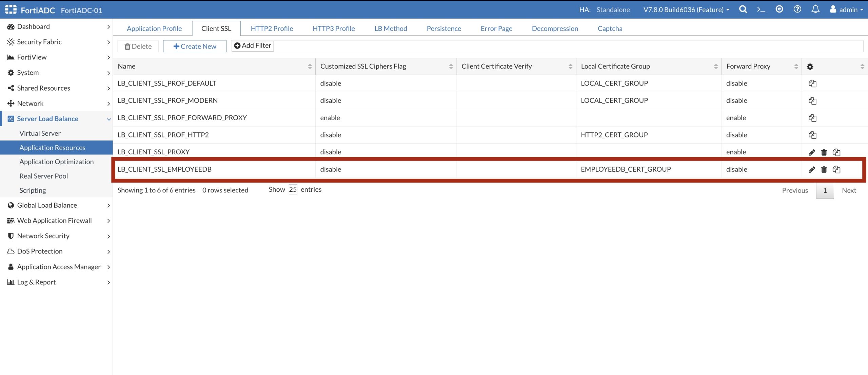Click the entries-per-page field showing 25
Viewport: 868px width, 375px height.
click(293, 189)
